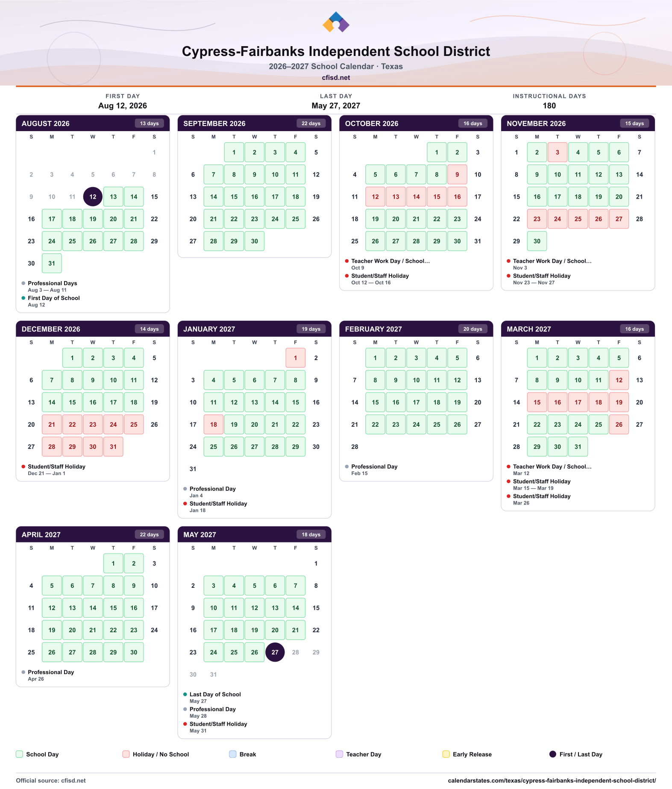Viewport: 672px width, 789px height.
Task: Click the March 2027 month header
Action: (x=578, y=329)
